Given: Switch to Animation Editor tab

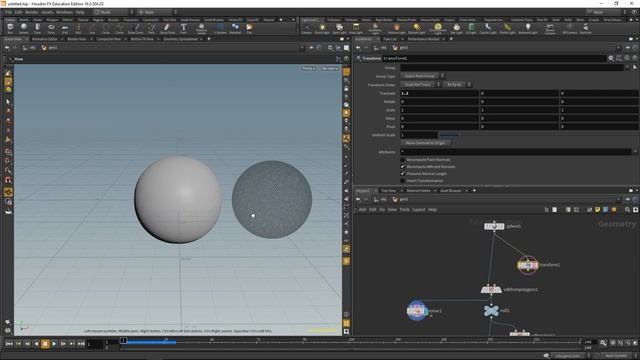Looking at the screenshot, I should (45, 39).
